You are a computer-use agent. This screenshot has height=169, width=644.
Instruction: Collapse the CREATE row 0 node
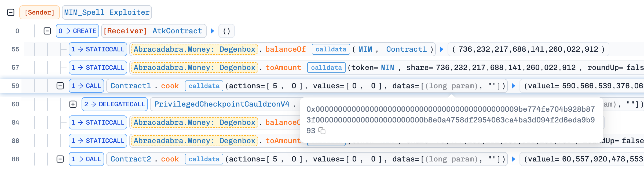[x=47, y=31]
